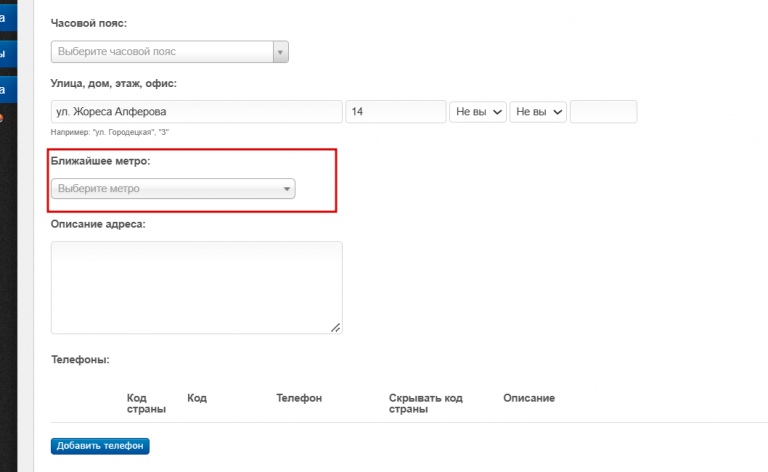768x472 pixels.
Task: Click the "Часовой пояс:" label
Action: tap(89, 23)
